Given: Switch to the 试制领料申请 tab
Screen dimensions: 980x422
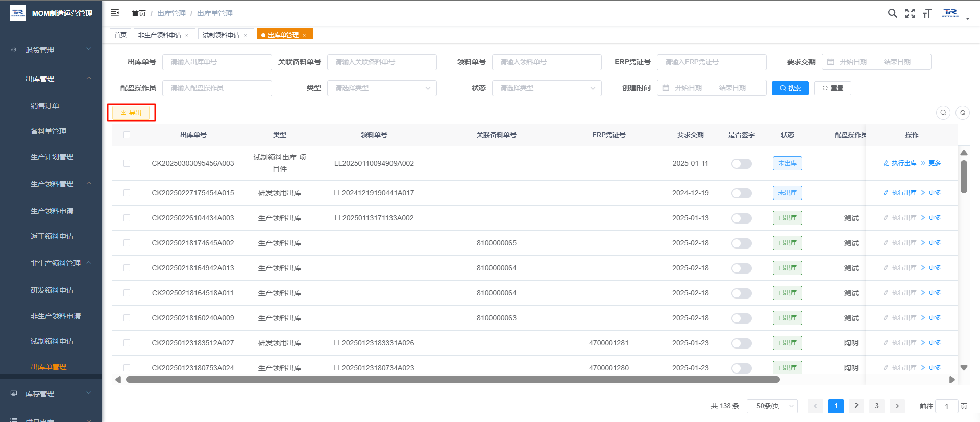Looking at the screenshot, I should pyautogui.click(x=221, y=35).
